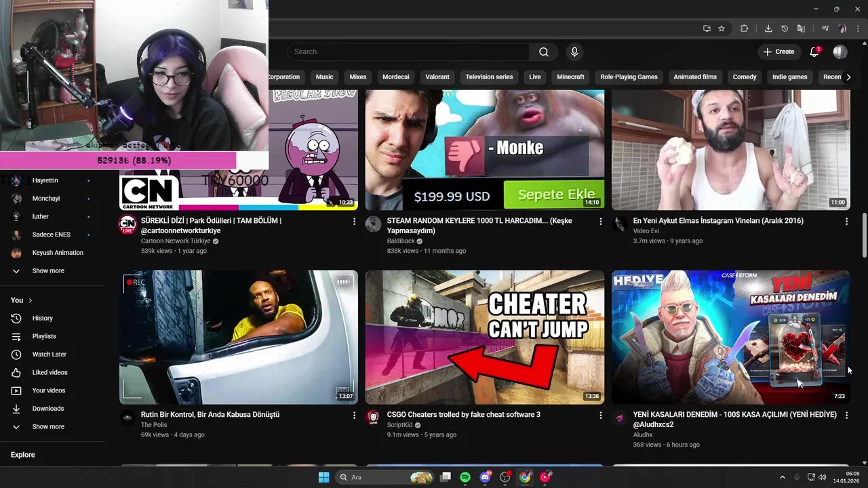
Task: Open Chrome history clock icon
Action: [x=785, y=28]
